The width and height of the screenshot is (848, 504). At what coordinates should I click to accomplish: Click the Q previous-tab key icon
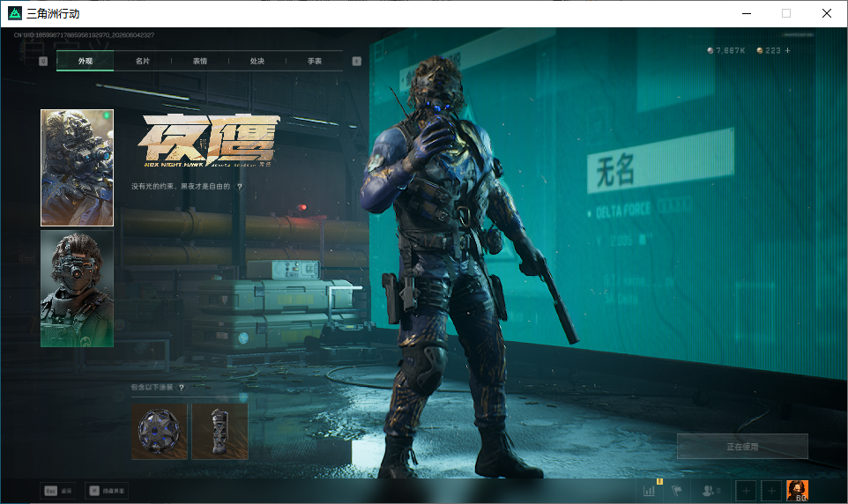43,62
